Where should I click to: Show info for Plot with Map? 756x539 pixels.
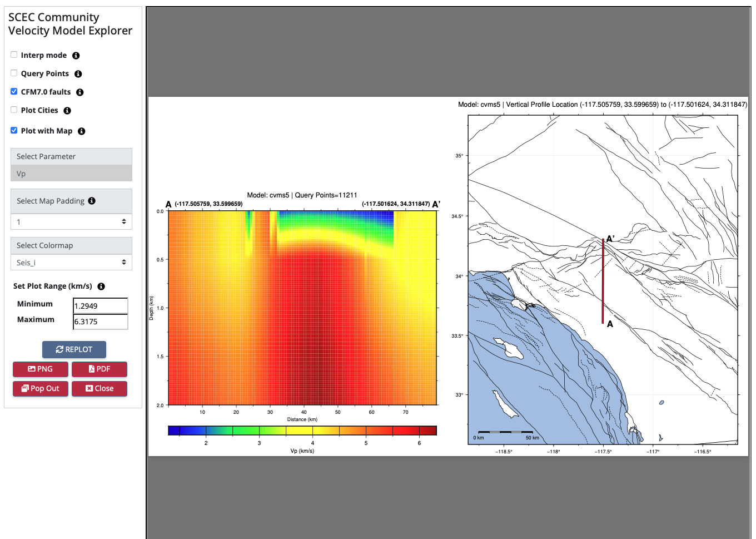click(x=82, y=131)
